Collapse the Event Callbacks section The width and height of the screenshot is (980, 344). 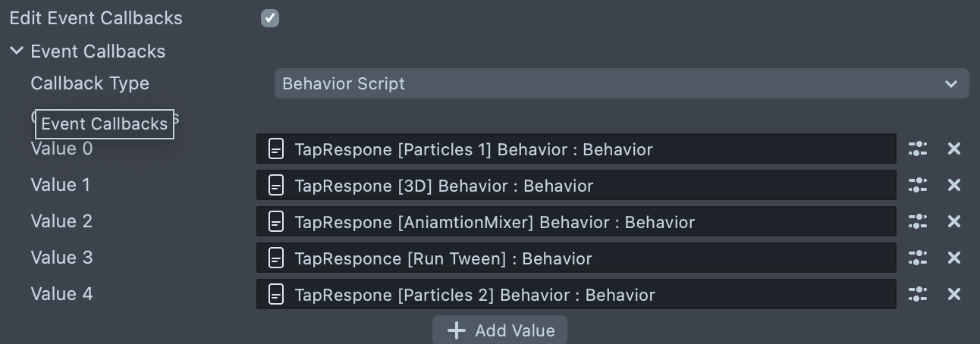(17, 52)
